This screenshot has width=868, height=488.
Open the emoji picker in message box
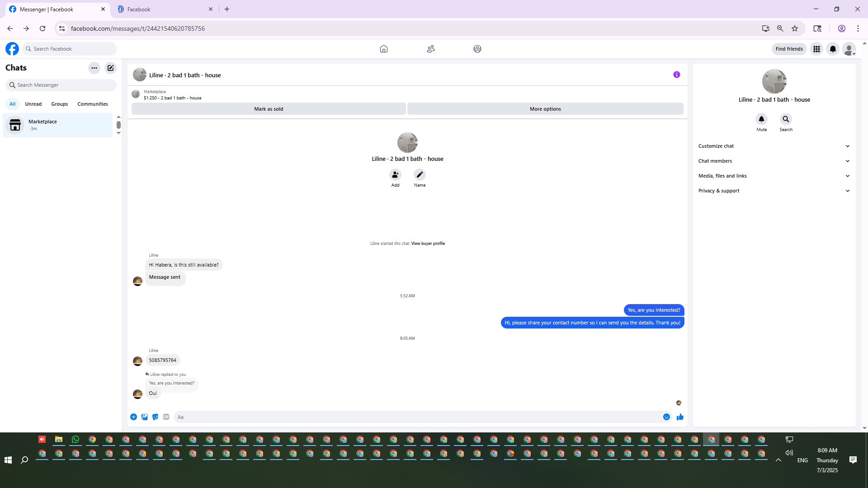click(x=666, y=417)
